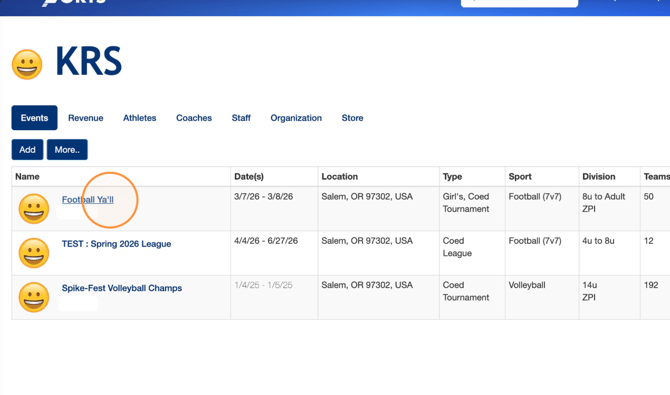This screenshot has height=395, width=670.
Task: Click the teams count 192
Action: click(651, 285)
